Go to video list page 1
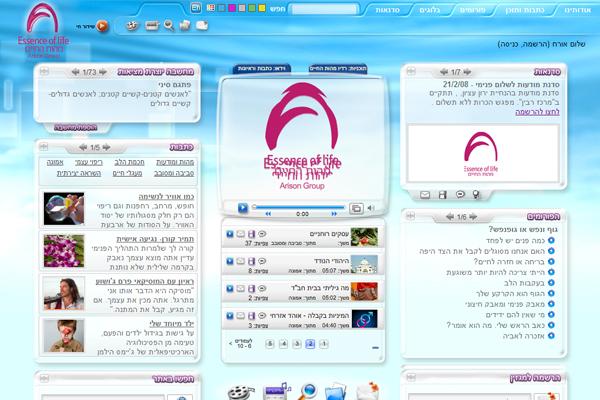The height and width of the screenshot is (400, 600). (x=324, y=344)
